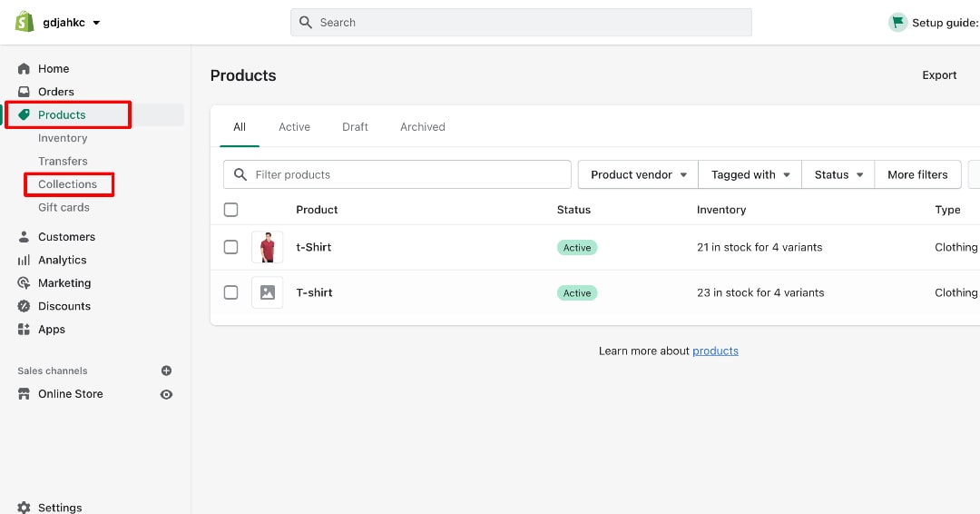Open Discounts in the sidebar

point(64,306)
